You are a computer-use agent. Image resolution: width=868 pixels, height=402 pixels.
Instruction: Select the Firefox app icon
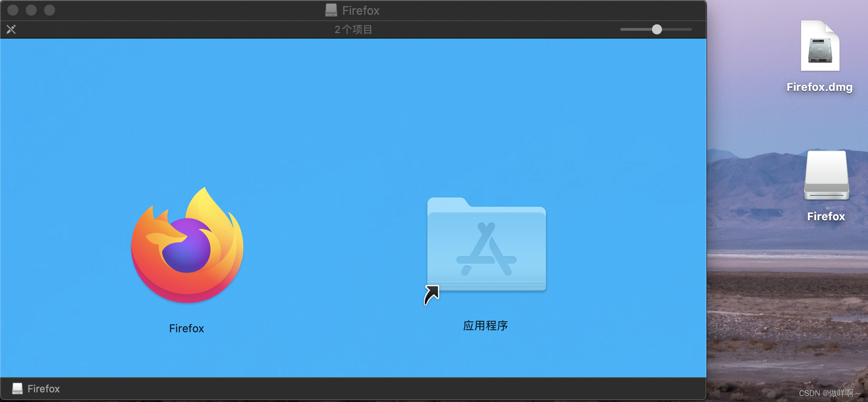pyautogui.click(x=187, y=246)
